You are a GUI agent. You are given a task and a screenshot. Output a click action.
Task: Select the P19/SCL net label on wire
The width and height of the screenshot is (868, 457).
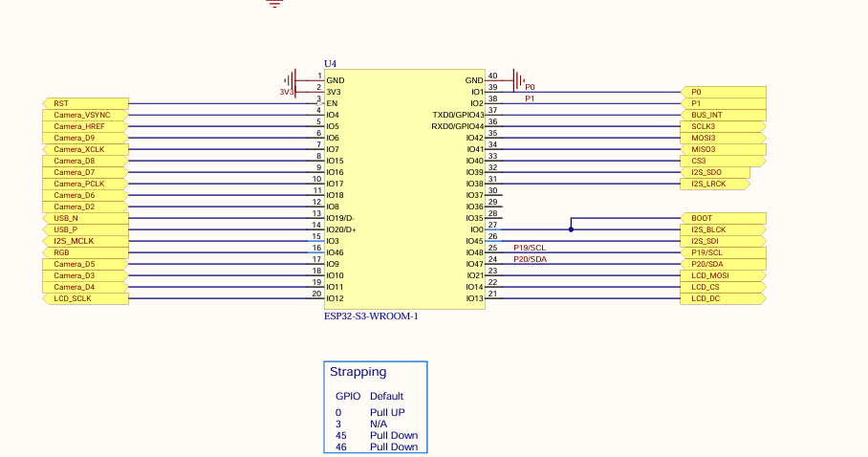pos(531,248)
